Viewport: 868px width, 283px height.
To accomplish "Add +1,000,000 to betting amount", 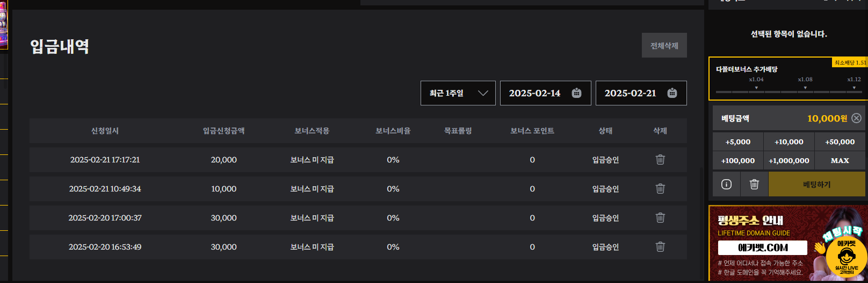I will pos(789,161).
